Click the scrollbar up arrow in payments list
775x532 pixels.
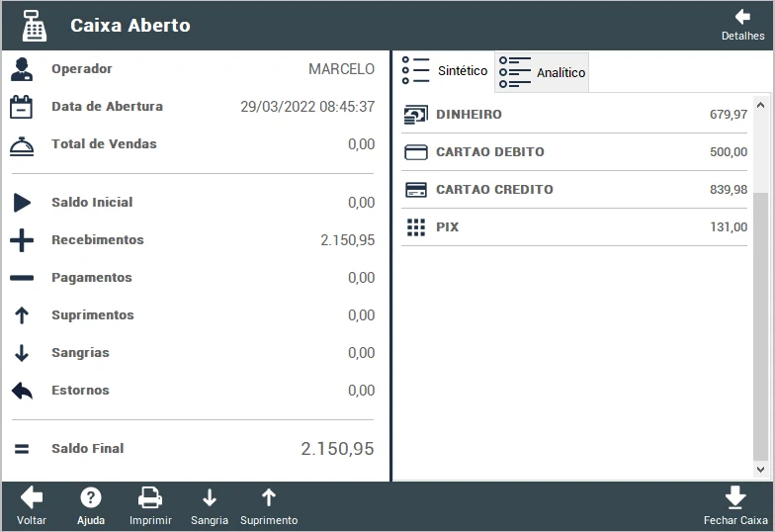[x=761, y=105]
